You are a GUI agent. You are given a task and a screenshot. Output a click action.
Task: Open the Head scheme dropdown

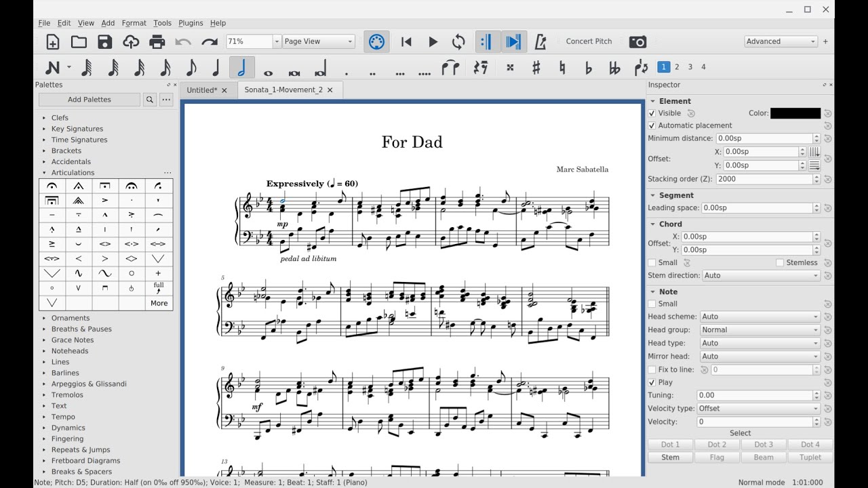(x=760, y=317)
